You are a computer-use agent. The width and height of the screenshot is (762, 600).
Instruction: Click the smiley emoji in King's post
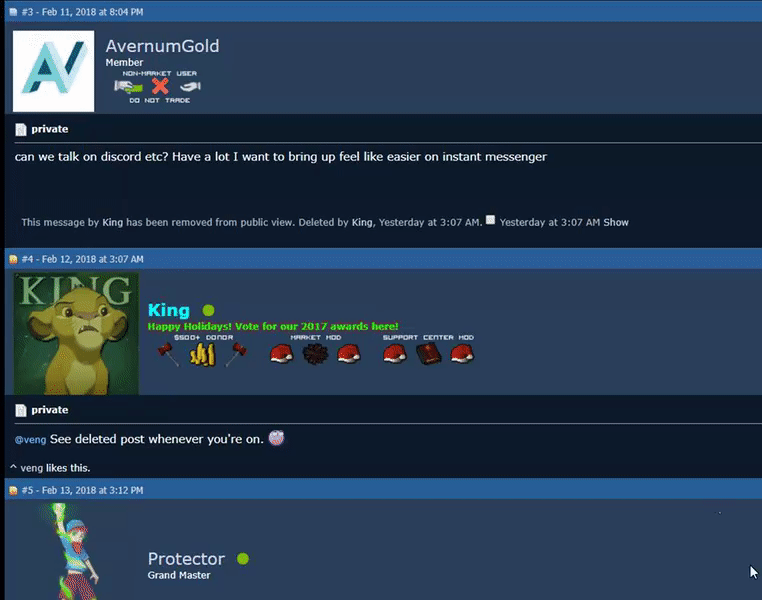coord(277,438)
